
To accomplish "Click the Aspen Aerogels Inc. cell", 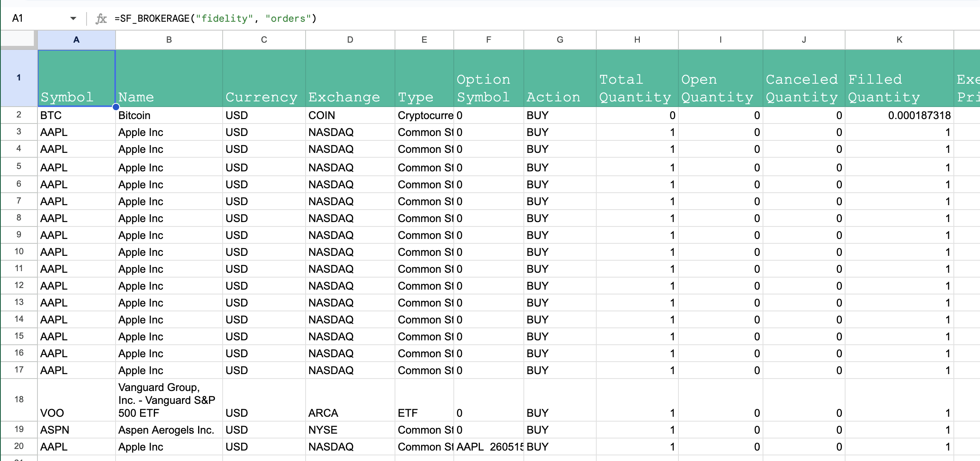I will tap(169, 430).
